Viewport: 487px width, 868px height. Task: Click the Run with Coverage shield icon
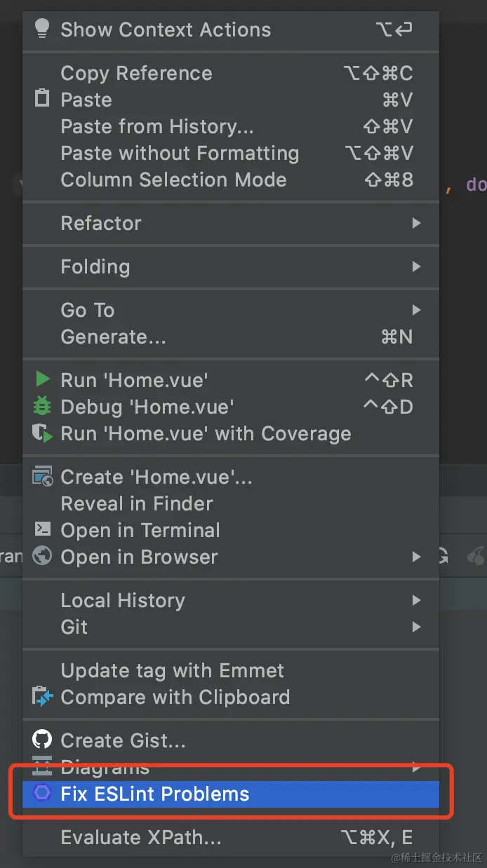pyautogui.click(x=43, y=433)
